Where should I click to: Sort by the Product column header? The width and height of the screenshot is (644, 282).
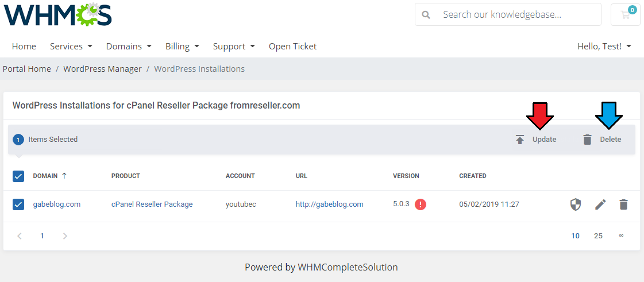[x=126, y=176]
